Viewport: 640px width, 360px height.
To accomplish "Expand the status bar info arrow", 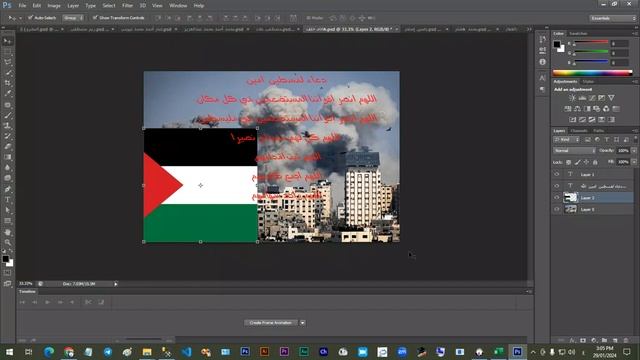I will pos(116,284).
